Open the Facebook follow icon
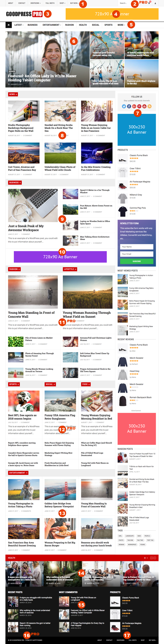The height and width of the screenshot is (644, 164). pos(129,106)
